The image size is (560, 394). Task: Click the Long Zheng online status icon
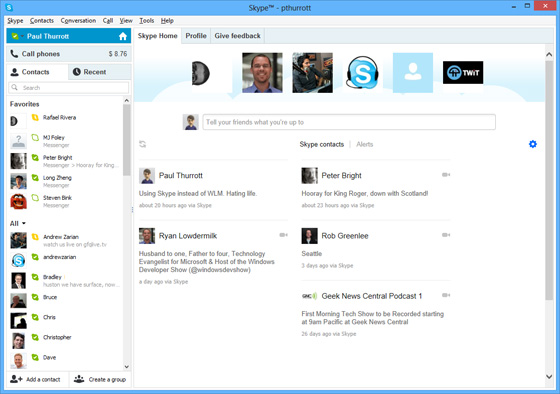coord(35,178)
